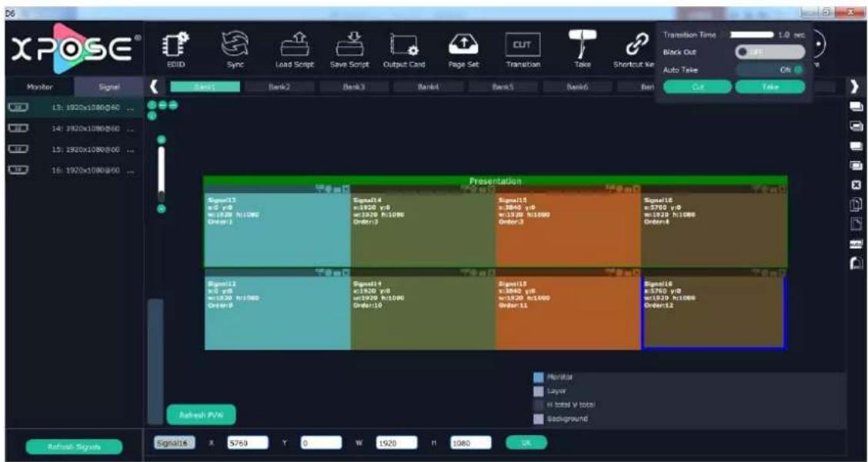Click the single-page icon in right sidebar
The image size is (868, 462).
(856, 224)
